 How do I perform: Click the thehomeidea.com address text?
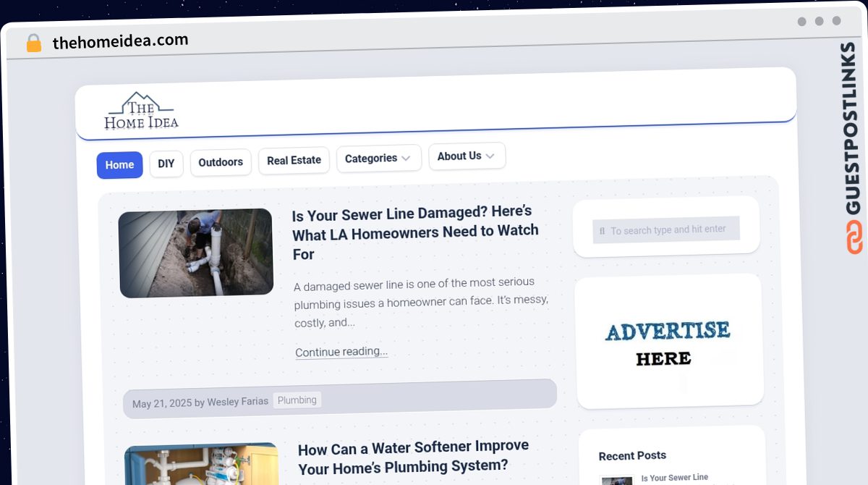[x=120, y=41]
